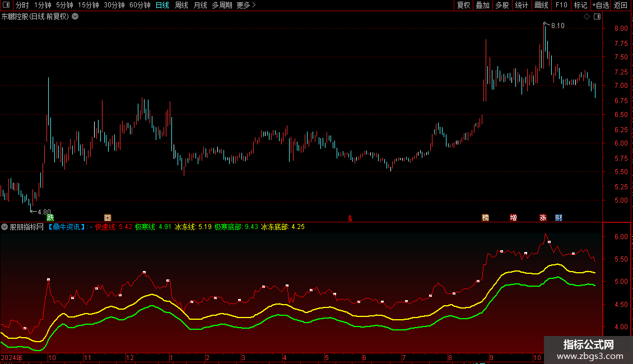The width and height of the screenshot is (633, 364).
Task: Select the 15分钟 period
Action: click(x=88, y=5)
